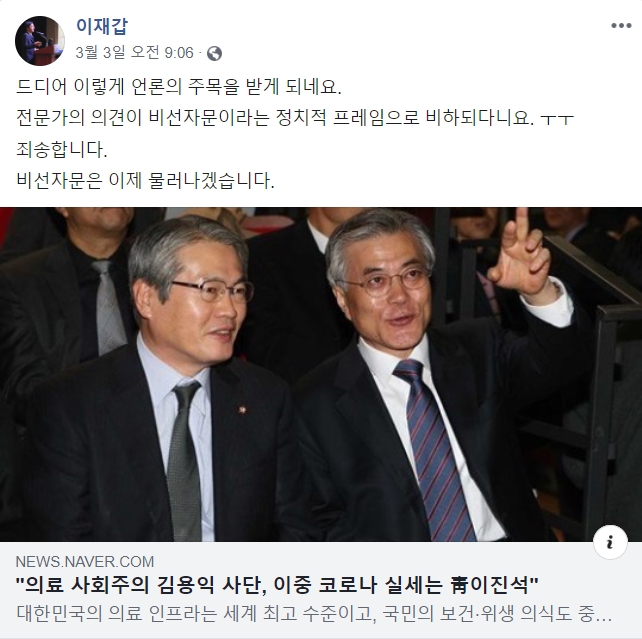This screenshot has height=639, width=642.
Task: Click the post line 죄송합니다.
Action: (x=61, y=149)
